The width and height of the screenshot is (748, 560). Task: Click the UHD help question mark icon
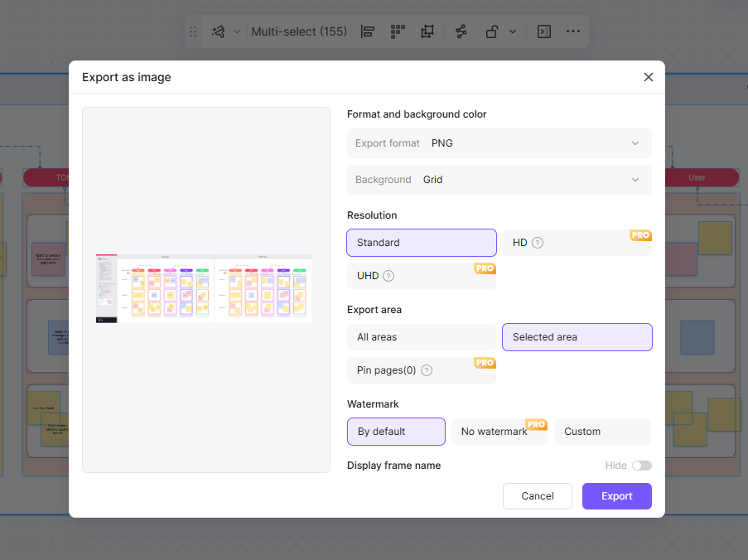click(x=388, y=276)
